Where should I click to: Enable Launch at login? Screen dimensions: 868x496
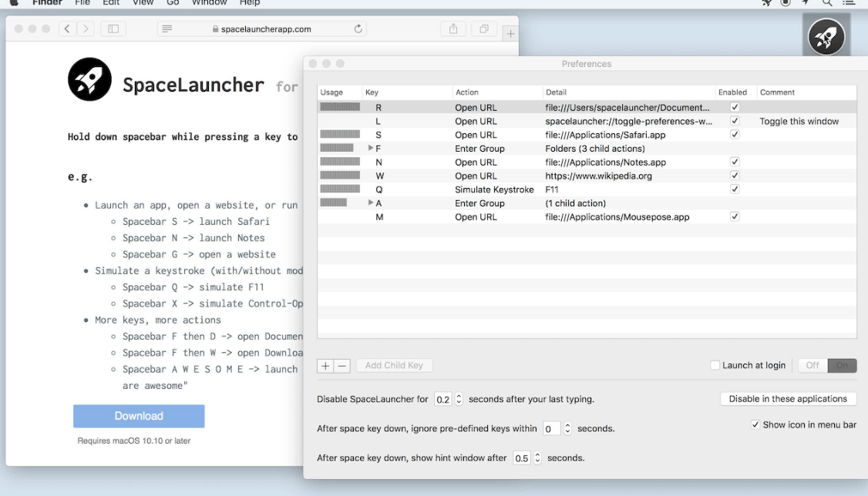pyautogui.click(x=715, y=365)
